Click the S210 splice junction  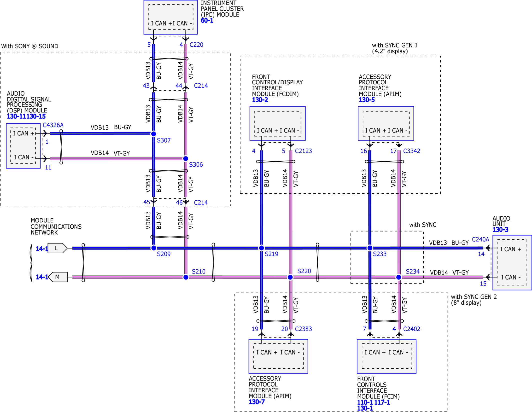tap(186, 277)
